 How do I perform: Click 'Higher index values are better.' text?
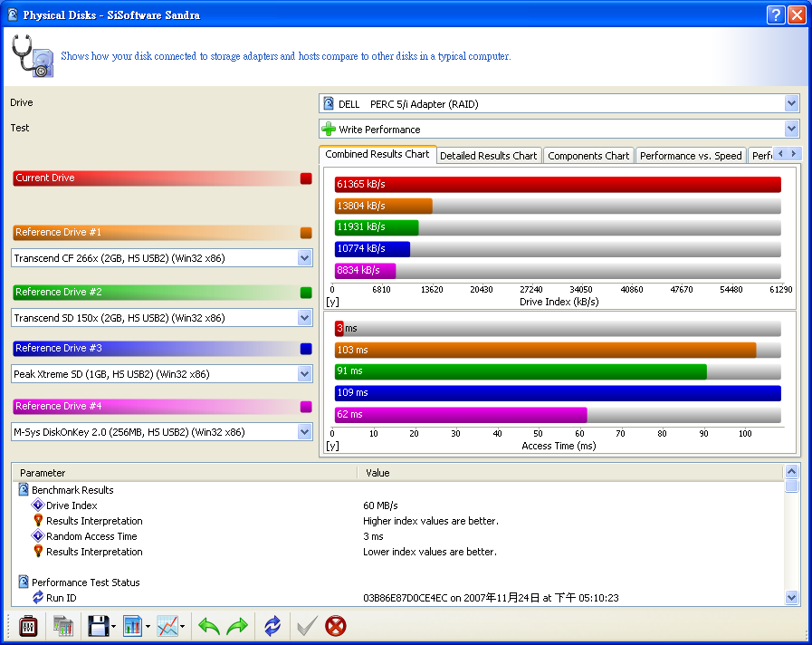(x=431, y=521)
